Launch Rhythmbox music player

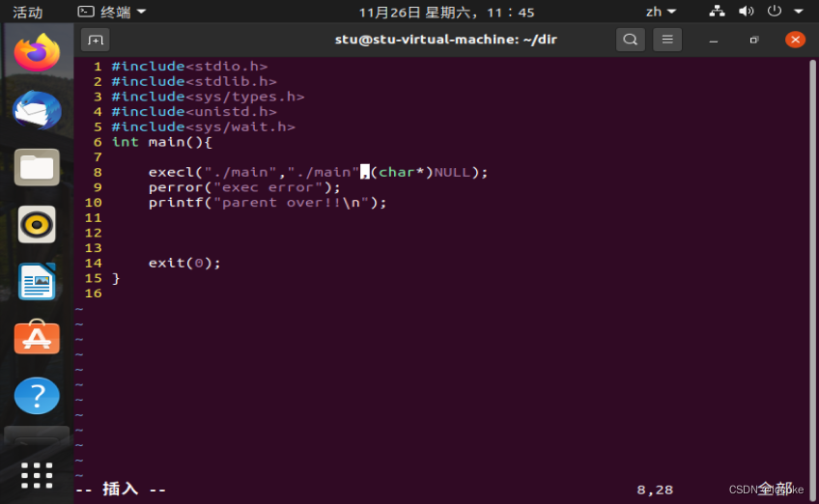(x=37, y=225)
